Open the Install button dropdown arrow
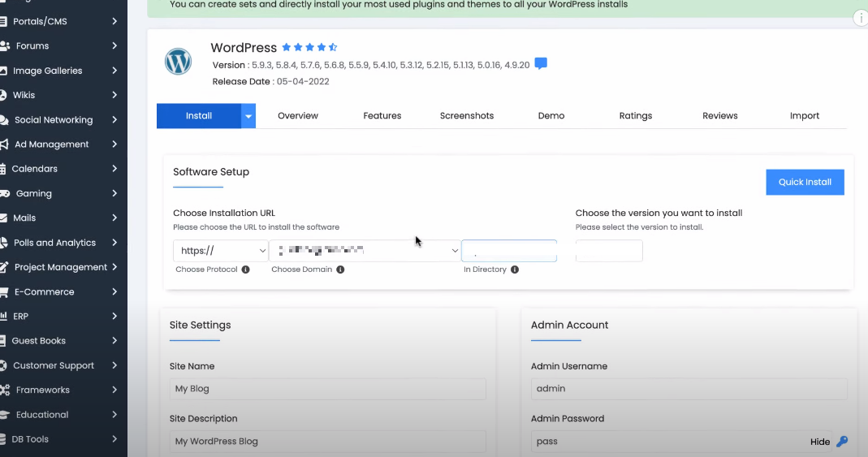Screen dimensions: 868x457 [x=248, y=116]
